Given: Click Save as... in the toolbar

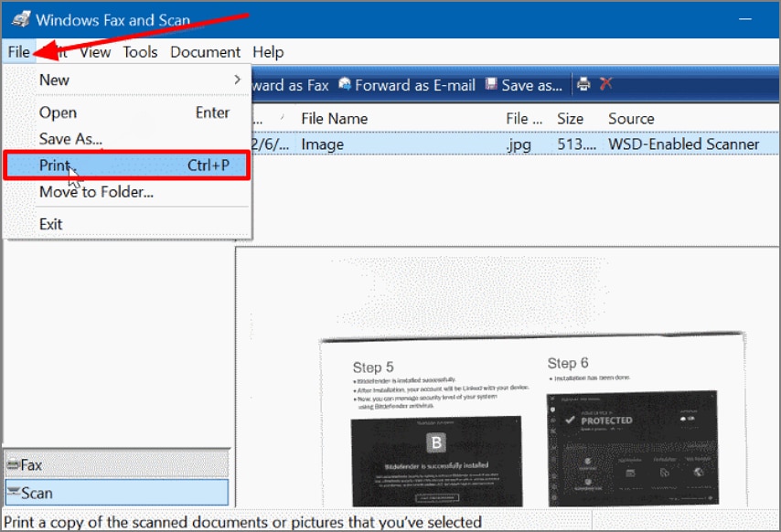Looking at the screenshot, I should pyautogui.click(x=524, y=85).
